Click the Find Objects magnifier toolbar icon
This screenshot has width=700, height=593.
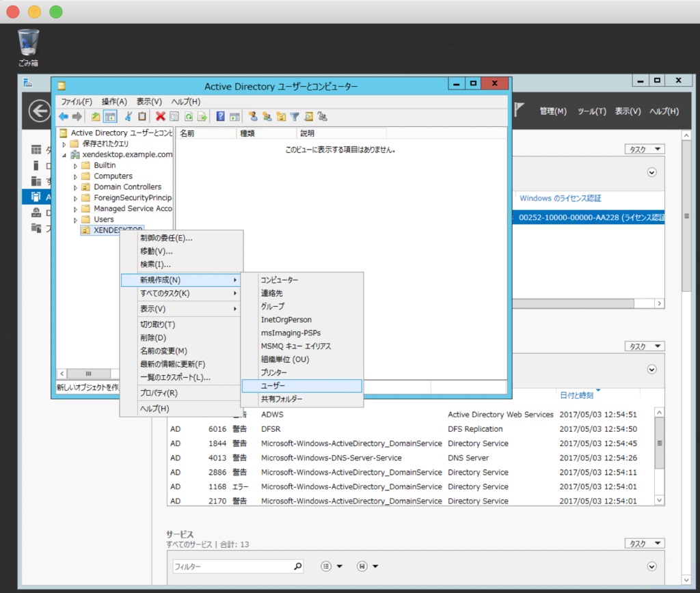tap(308, 117)
